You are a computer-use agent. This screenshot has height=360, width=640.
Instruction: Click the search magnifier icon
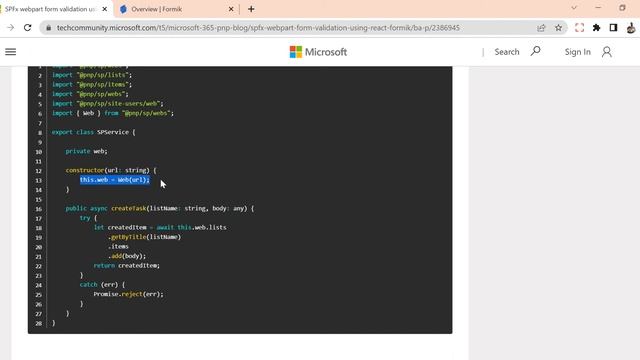click(536, 51)
